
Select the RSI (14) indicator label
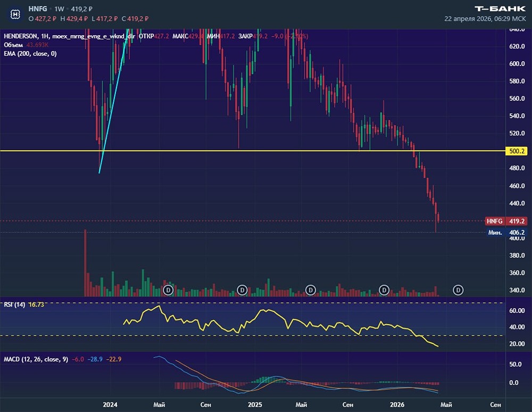tap(15, 304)
